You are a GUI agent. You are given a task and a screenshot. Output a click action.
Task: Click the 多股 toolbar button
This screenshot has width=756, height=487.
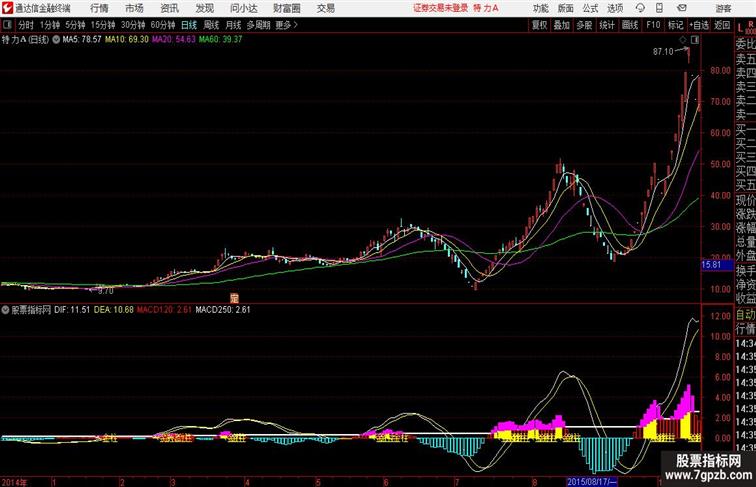tap(584, 25)
